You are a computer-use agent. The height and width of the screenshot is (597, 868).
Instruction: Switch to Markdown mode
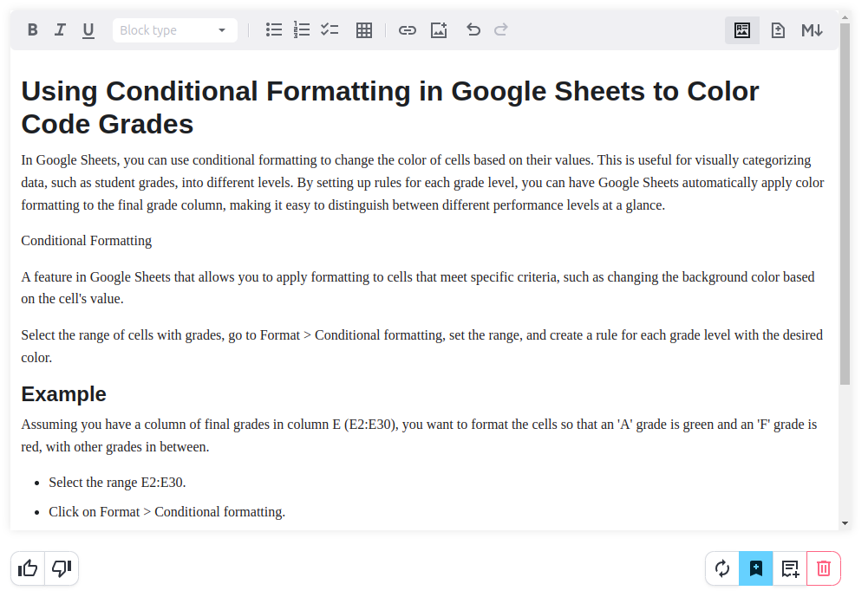point(813,29)
